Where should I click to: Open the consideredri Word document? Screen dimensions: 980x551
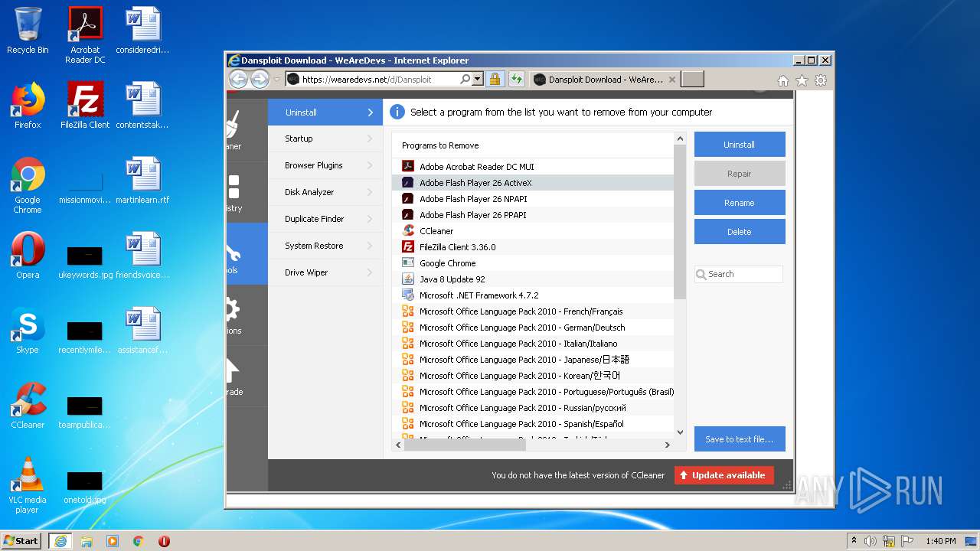coord(142,31)
